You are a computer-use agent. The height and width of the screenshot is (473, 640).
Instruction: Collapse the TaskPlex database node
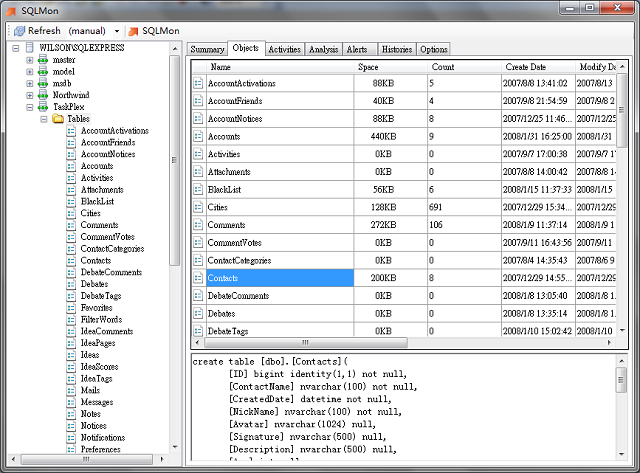tap(28, 107)
